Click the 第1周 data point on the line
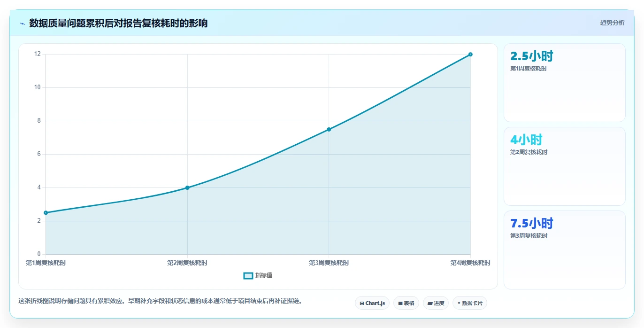644x328 pixels. [x=46, y=212]
